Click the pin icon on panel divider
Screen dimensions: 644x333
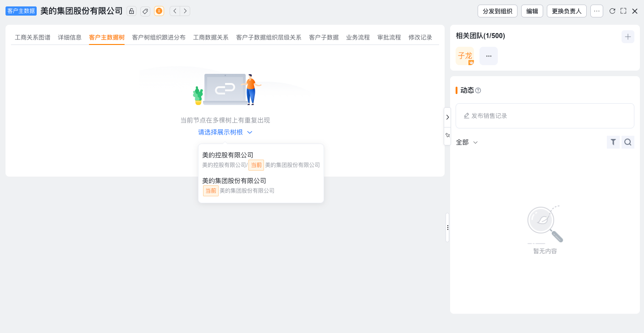(x=447, y=135)
